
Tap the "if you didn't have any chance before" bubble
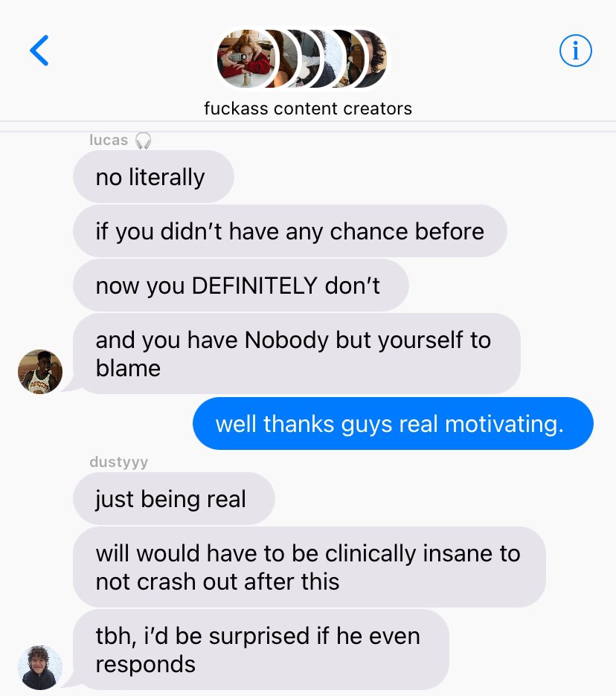click(290, 231)
